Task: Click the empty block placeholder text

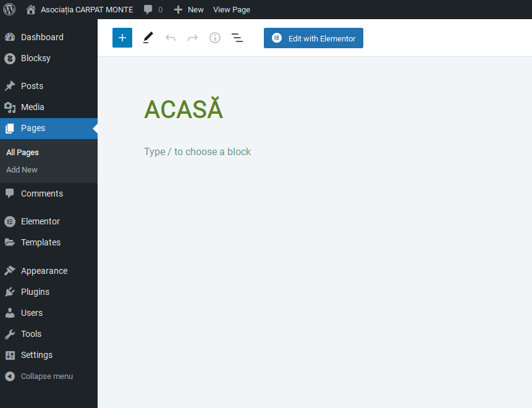Action: 198,151
